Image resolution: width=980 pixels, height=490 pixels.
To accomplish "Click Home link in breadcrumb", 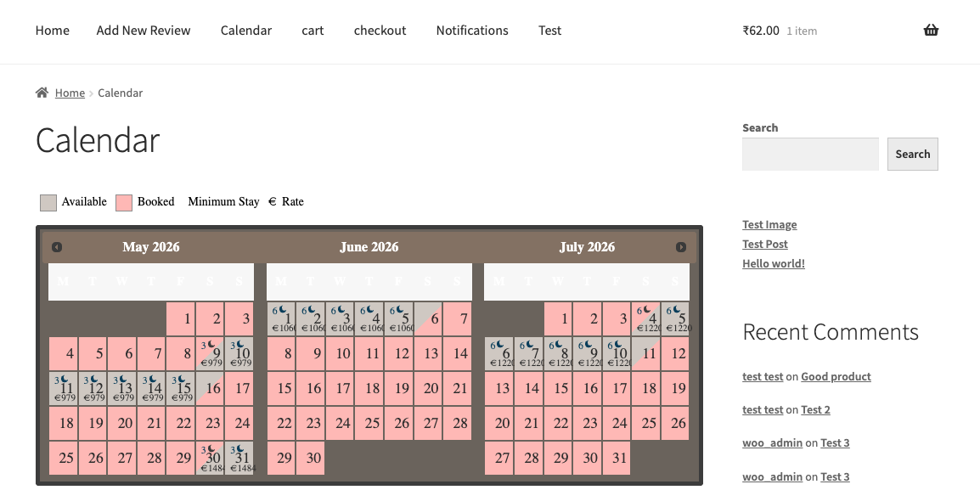I will [70, 93].
